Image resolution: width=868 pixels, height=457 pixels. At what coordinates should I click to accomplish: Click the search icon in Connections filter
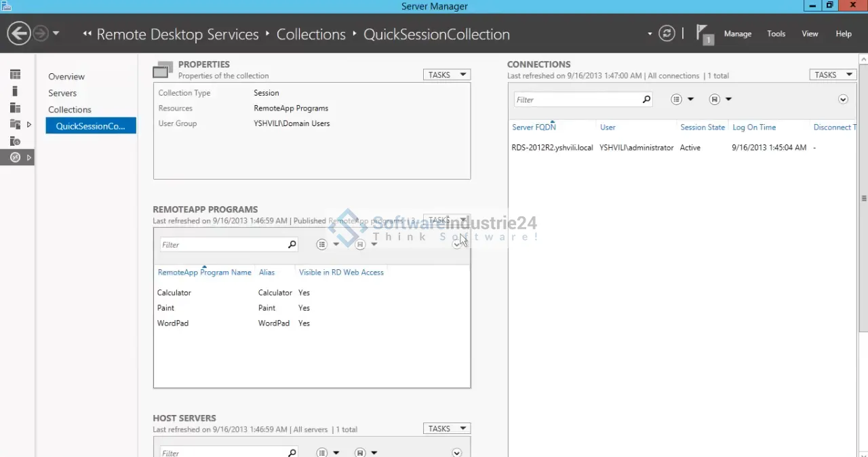[646, 100]
